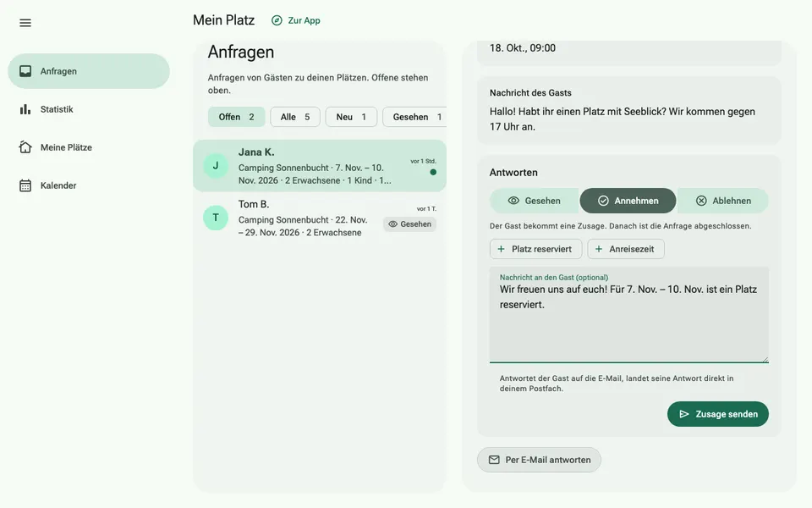This screenshot has width=812, height=508.
Task: Click the resize handle of the message textarea
Action: 765,359
